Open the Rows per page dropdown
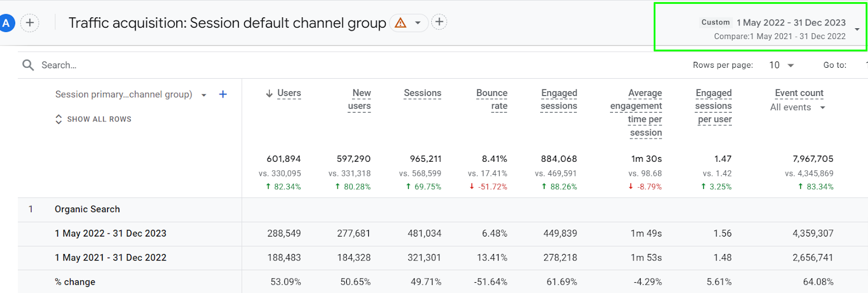 point(782,65)
